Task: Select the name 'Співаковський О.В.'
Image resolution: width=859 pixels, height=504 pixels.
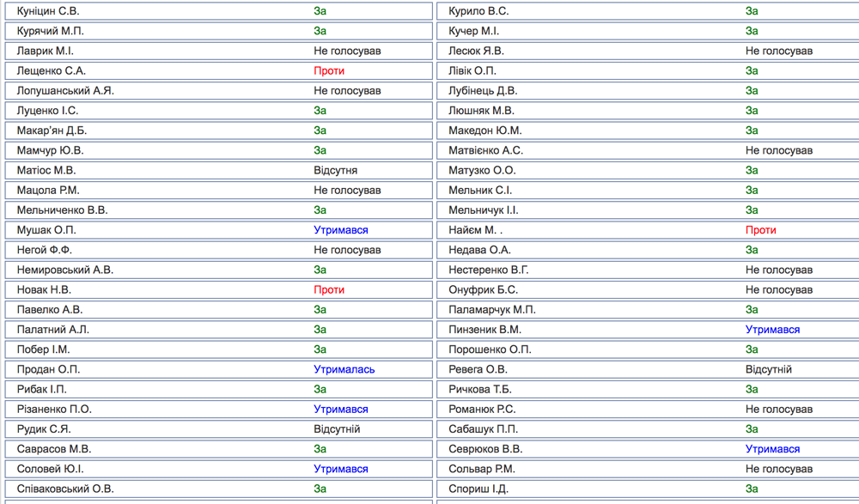Action: click(65, 489)
